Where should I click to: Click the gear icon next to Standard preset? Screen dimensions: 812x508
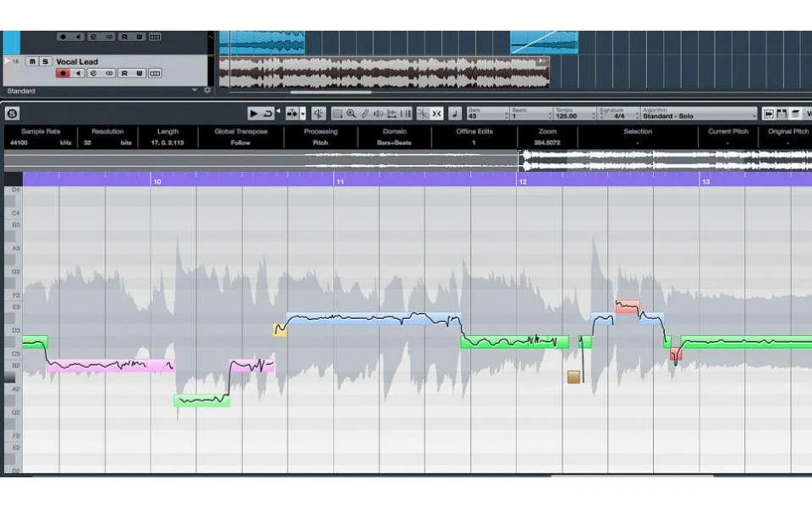click(207, 90)
